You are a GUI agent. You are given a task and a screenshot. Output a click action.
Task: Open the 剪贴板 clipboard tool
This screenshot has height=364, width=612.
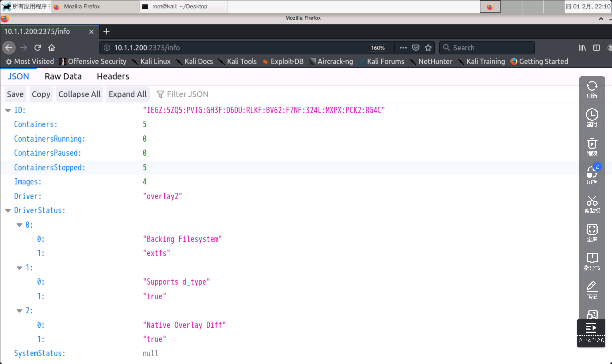coord(592,204)
